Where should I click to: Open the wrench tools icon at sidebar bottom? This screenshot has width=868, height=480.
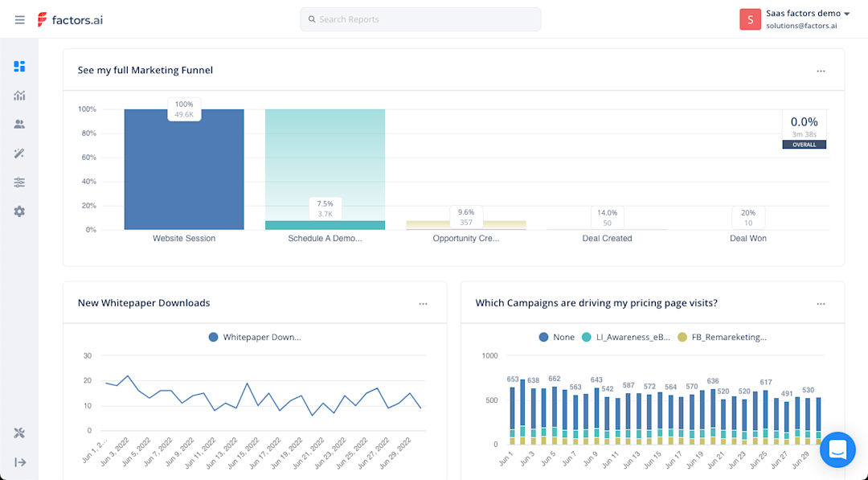19,433
